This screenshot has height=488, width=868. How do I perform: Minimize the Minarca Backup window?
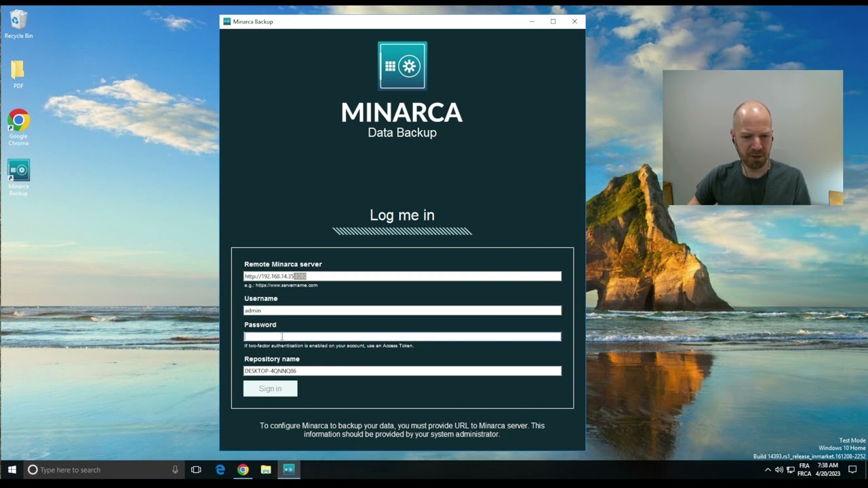[532, 22]
